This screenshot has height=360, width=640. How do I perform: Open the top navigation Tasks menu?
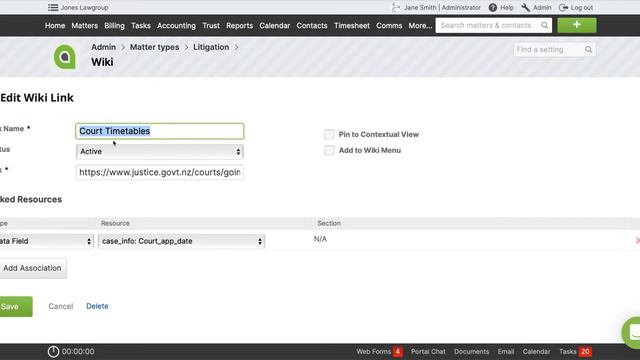pos(141,25)
